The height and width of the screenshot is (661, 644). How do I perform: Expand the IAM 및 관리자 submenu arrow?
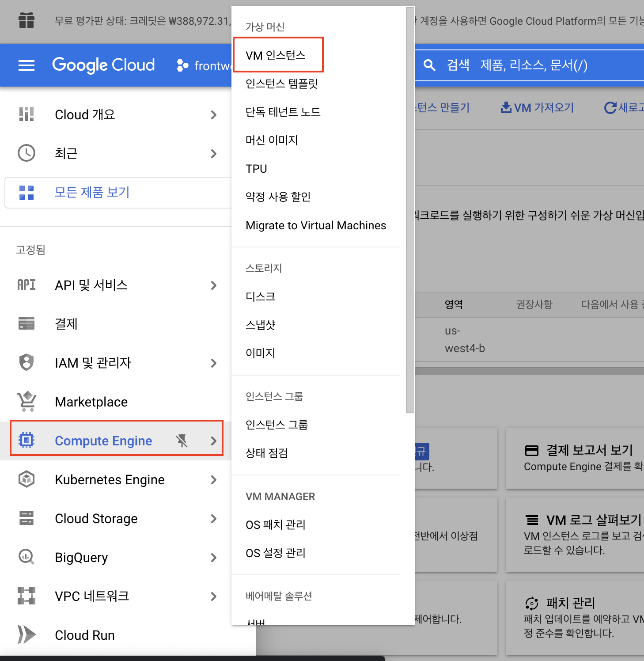[x=214, y=363]
